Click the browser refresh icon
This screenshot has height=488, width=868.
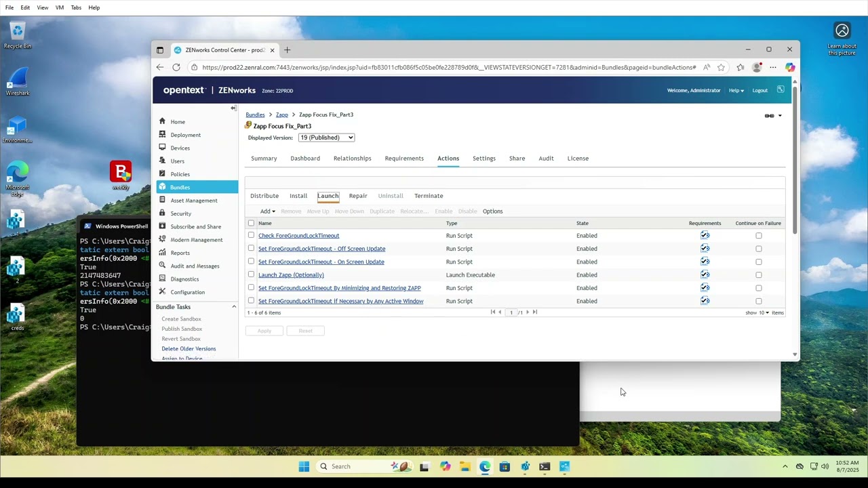tap(176, 67)
